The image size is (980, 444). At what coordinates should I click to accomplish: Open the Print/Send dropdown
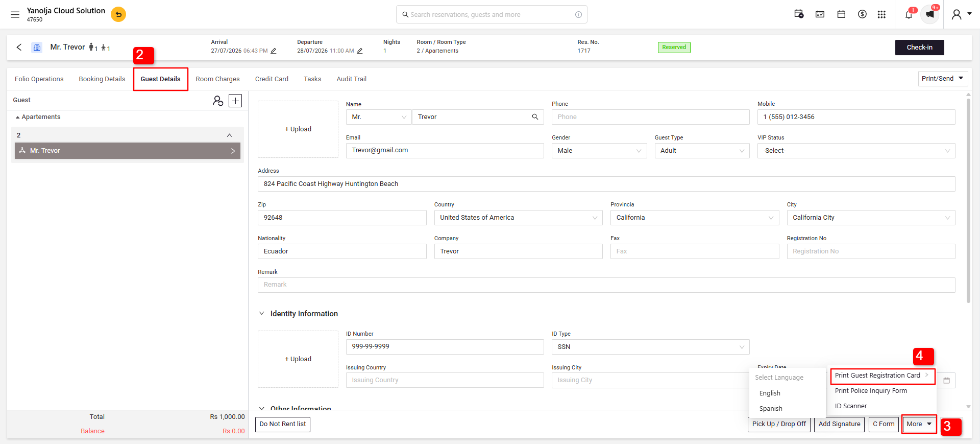pos(943,79)
